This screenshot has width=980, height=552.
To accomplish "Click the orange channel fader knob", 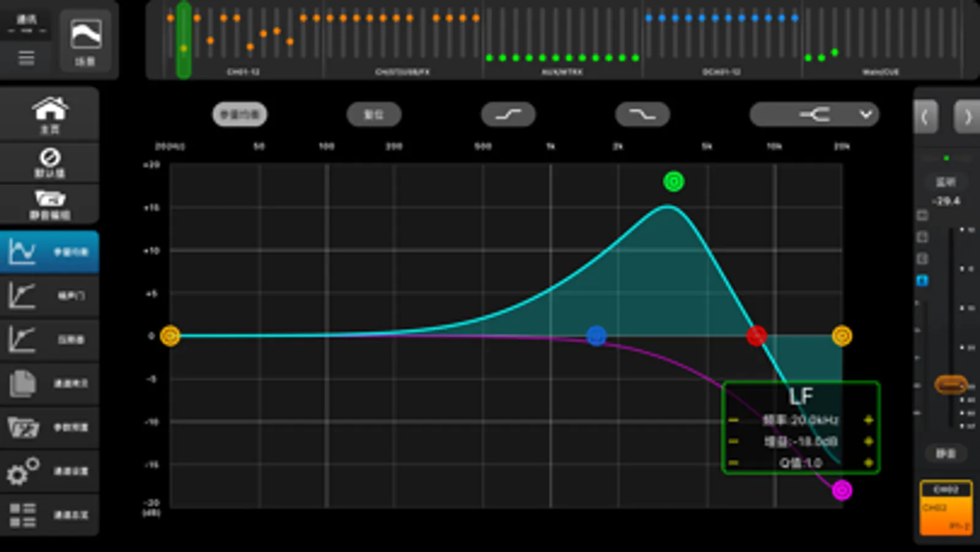I will [951, 385].
